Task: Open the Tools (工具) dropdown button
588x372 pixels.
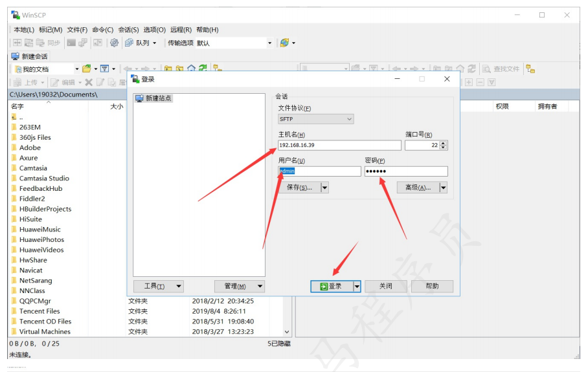Action: [x=159, y=286]
